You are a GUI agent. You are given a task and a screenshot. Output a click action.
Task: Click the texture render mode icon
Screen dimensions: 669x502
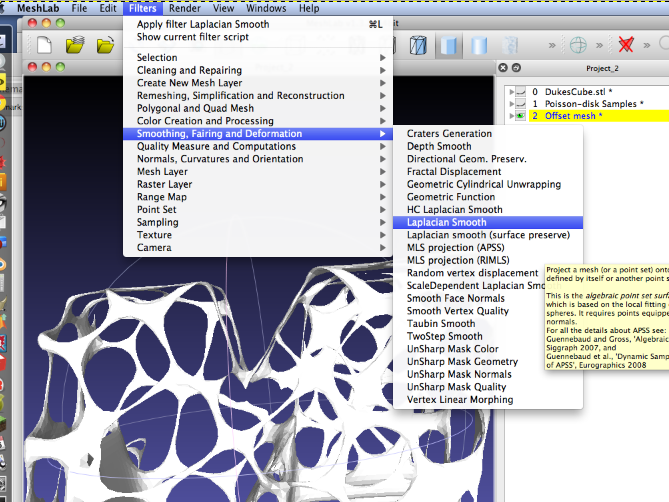click(x=510, y=45)
